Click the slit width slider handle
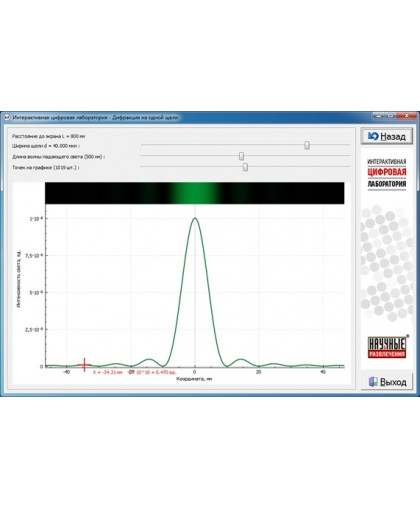 pyautogui.click(x=307, y=145)
